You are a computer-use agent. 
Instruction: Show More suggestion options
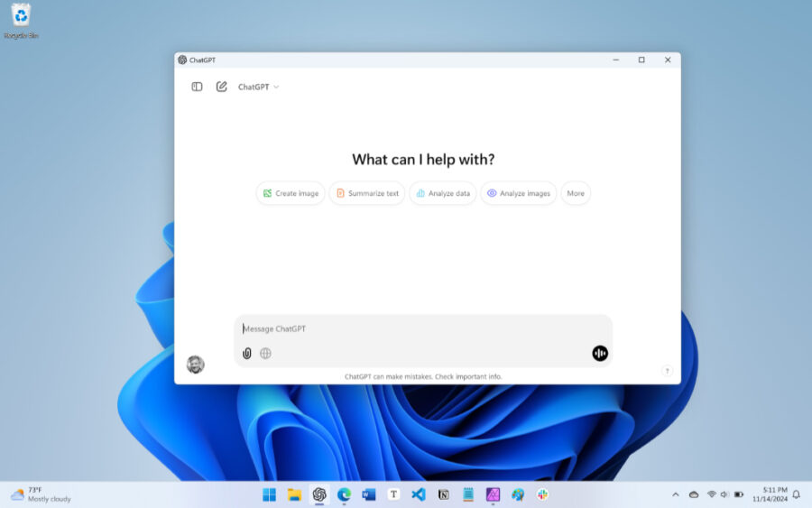576,193
